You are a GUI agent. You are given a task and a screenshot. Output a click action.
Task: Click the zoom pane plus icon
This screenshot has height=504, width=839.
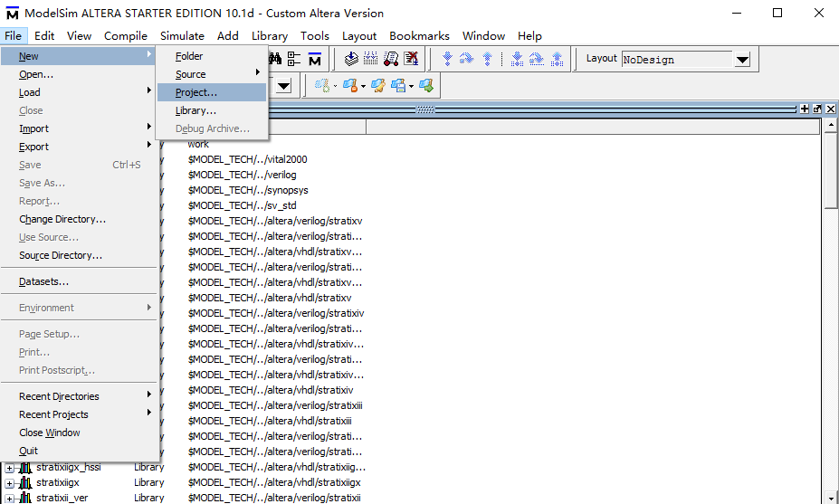click(805, 109)
